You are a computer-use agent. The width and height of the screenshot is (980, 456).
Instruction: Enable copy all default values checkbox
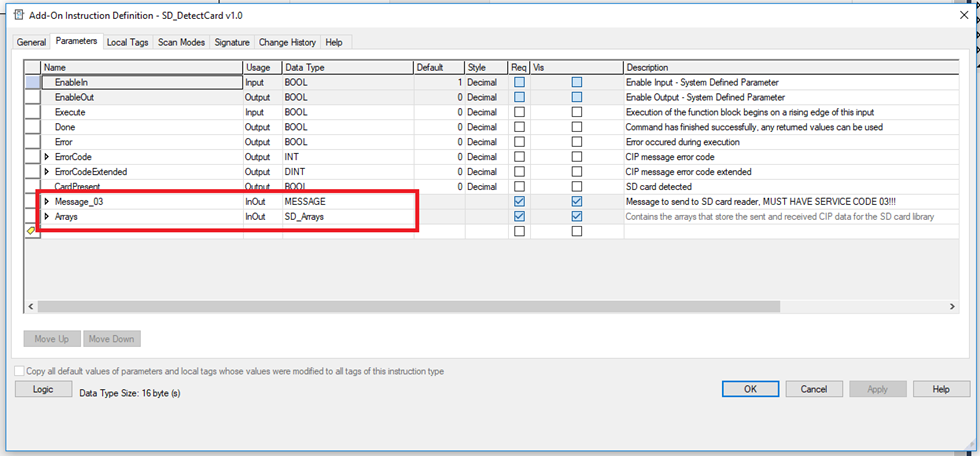click(20, 371)
